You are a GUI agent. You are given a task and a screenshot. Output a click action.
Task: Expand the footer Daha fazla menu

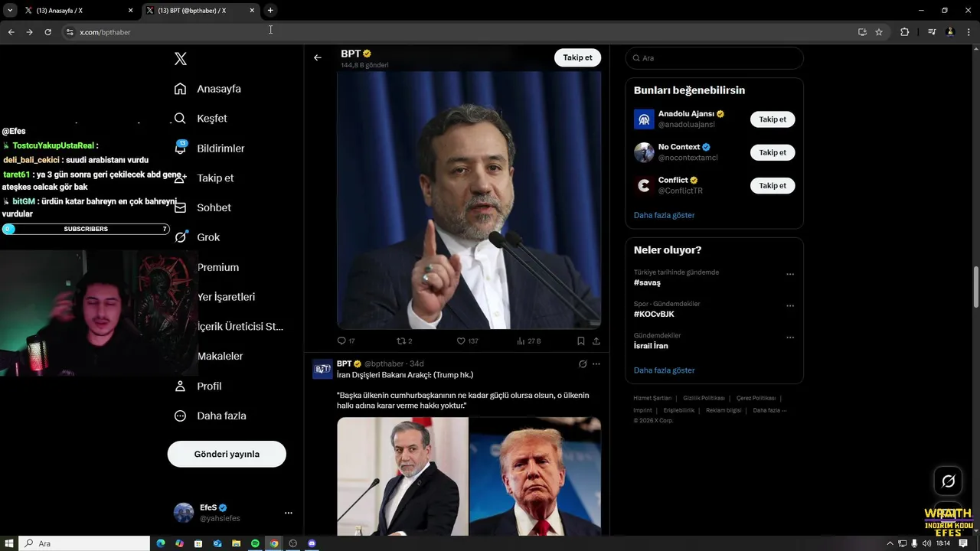click(769, 410)
